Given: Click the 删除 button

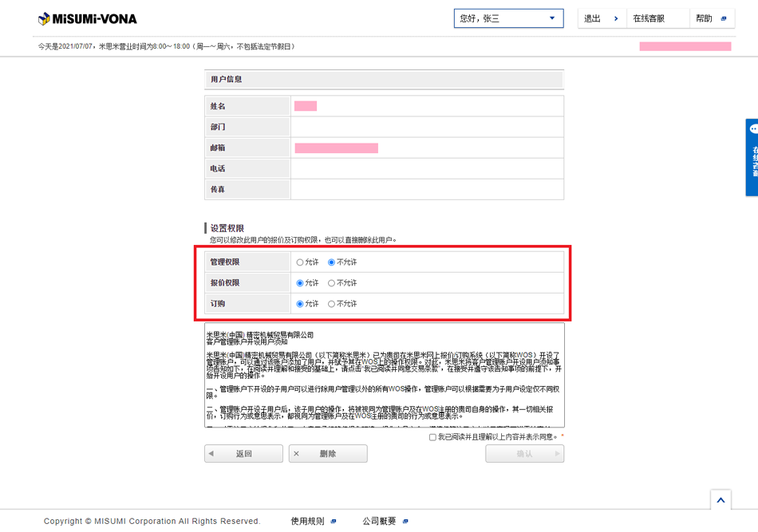Looking at the screenshot, I should 327,454.
